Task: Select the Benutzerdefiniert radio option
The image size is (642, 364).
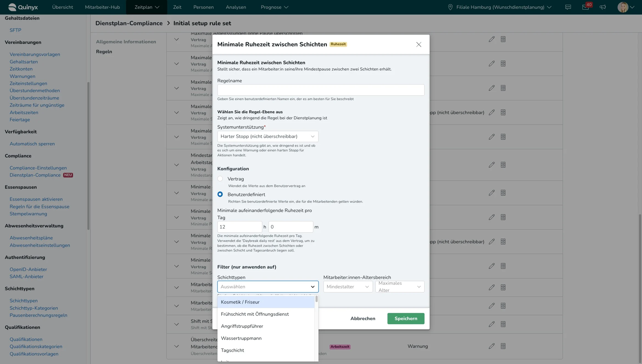Action: coord(220,194)
